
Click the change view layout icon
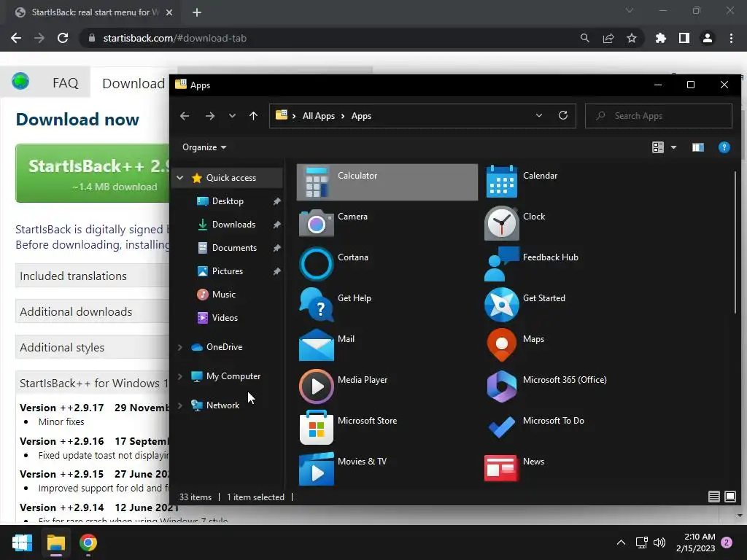point(658,147)
